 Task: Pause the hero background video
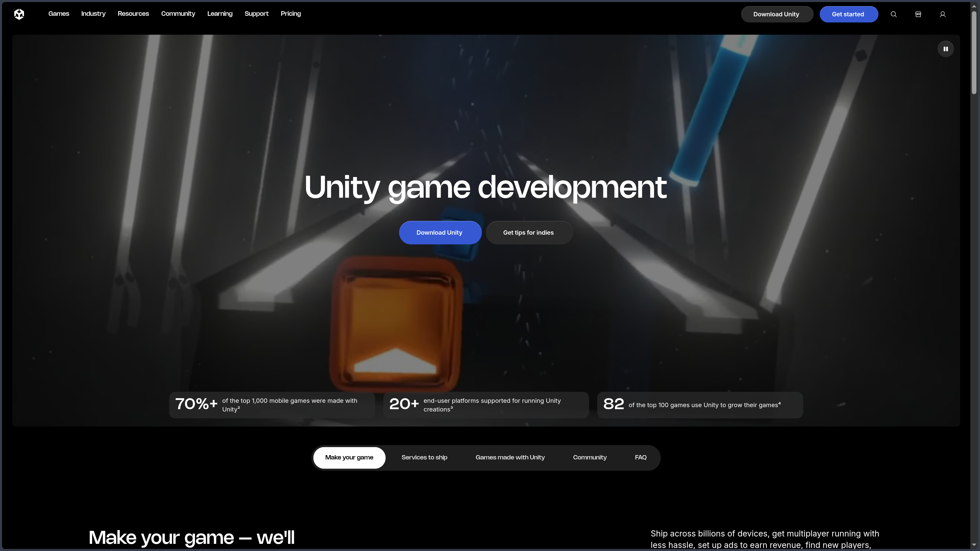tap(946, 49)
